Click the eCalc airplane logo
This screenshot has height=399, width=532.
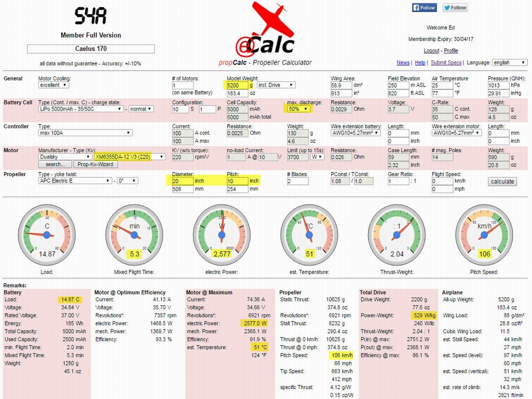coord(265,29)
